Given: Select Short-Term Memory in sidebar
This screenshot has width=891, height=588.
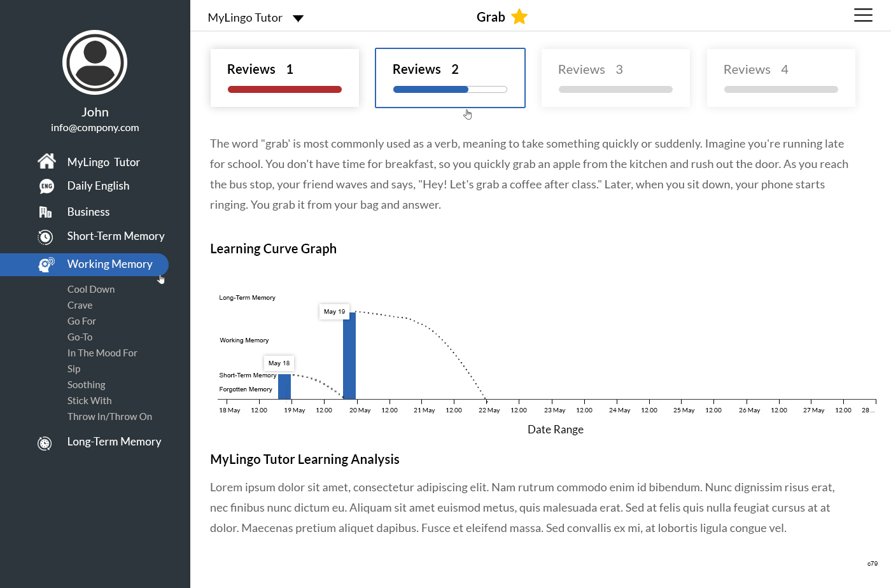Looking at the screenshot, I should [x=116, y=236].
